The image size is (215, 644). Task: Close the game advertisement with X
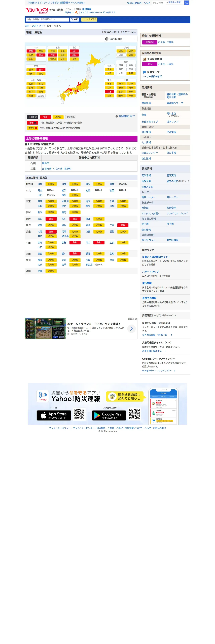[136, 319]
